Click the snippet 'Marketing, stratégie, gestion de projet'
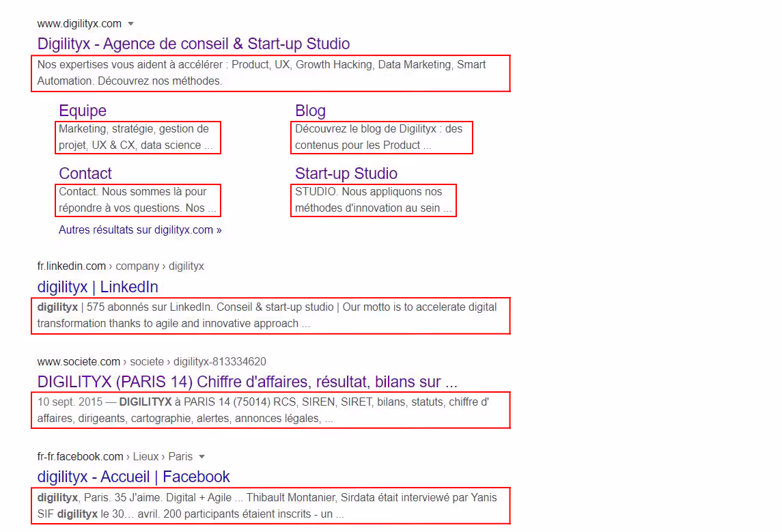782x532 pixels. (138, 137)
